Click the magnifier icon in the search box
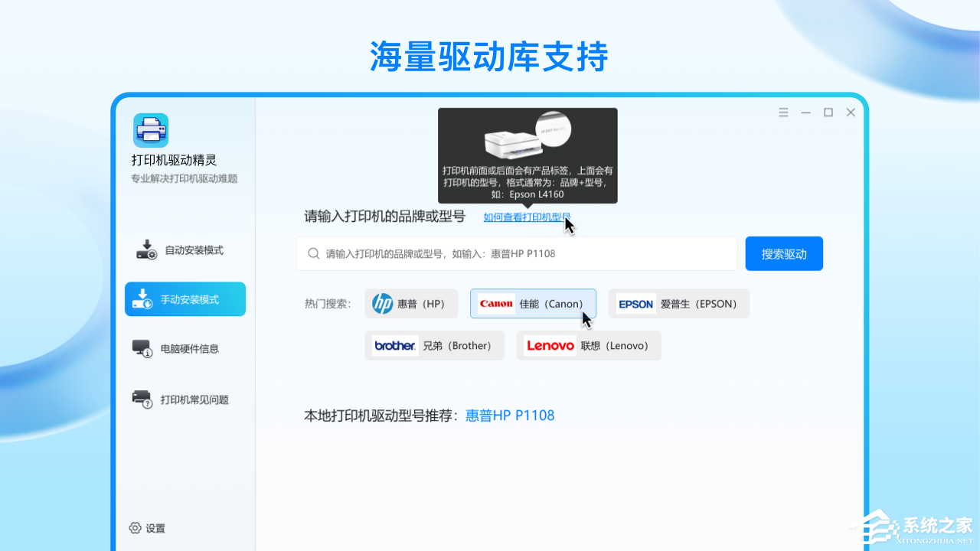 tap(313, 253)
